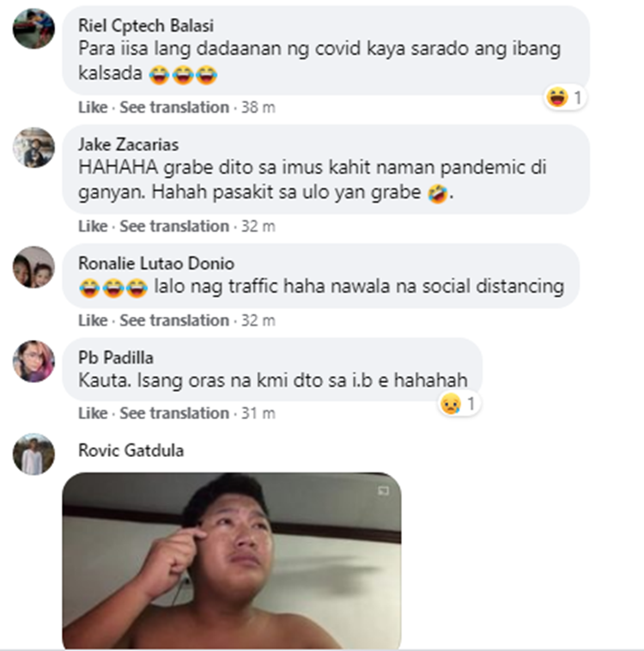
Task: Click the cast icon on Rovic's image
Action: (383, 490)
